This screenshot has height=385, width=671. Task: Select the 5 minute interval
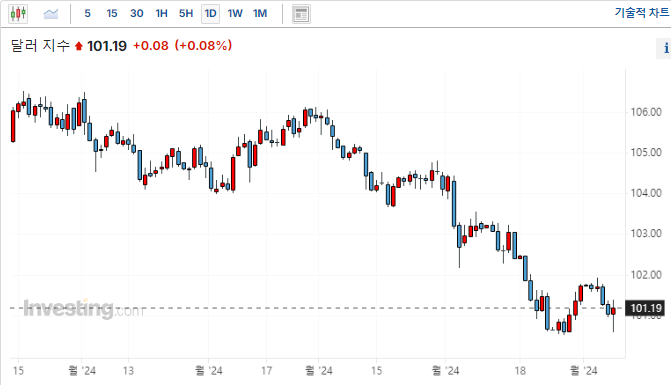[x=87, y=14]
